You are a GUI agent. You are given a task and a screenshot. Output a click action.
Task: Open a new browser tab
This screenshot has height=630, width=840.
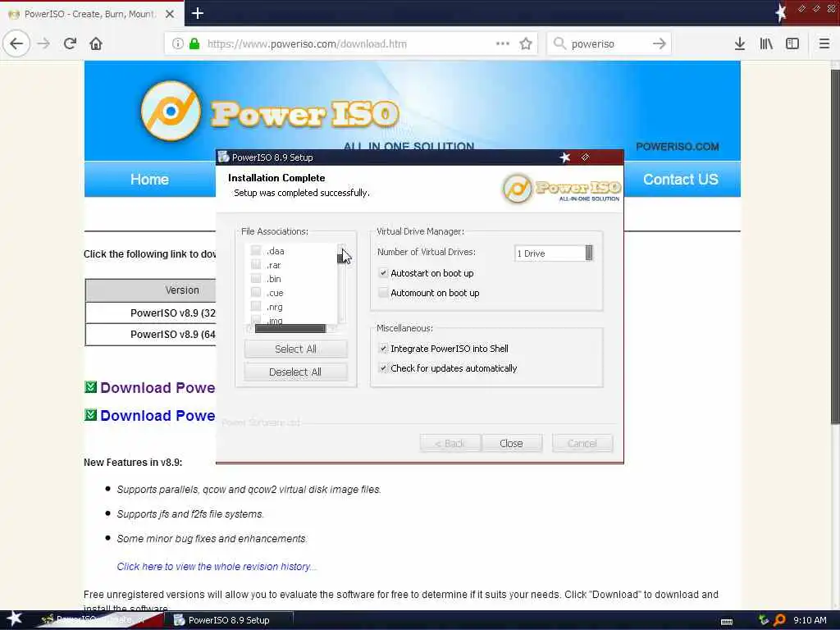(198, 13)
